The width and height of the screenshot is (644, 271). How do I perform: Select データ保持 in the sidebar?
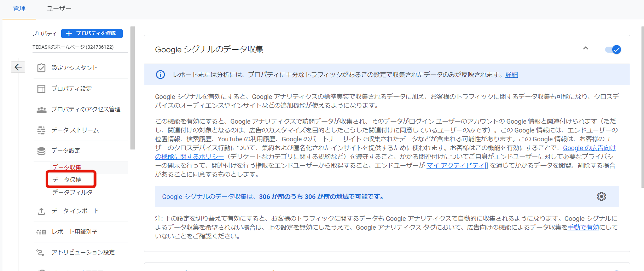(x=67, y=179)
